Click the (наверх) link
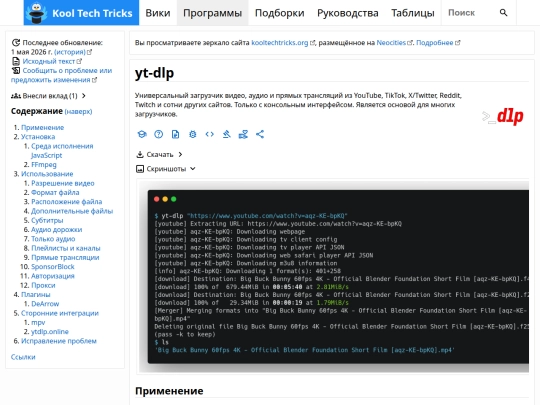 tap(78, 112)
